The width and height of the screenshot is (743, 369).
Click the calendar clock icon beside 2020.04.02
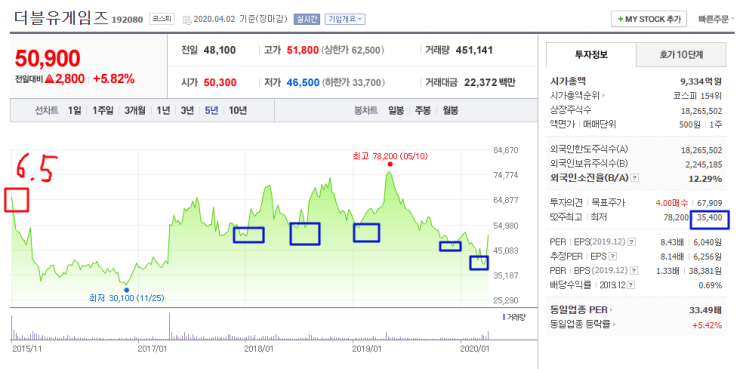(186, 20)
